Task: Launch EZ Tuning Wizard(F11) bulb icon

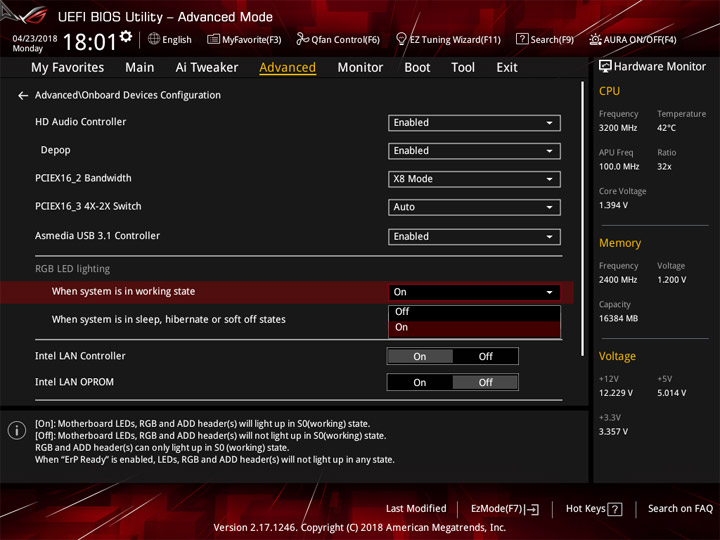Action: (x=401, y=39)
